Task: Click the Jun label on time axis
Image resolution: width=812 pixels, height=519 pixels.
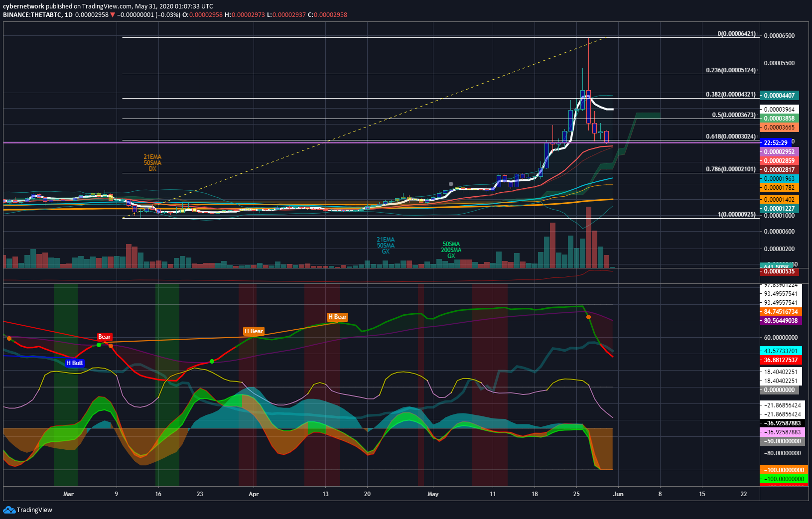Action: coord(618,494)
